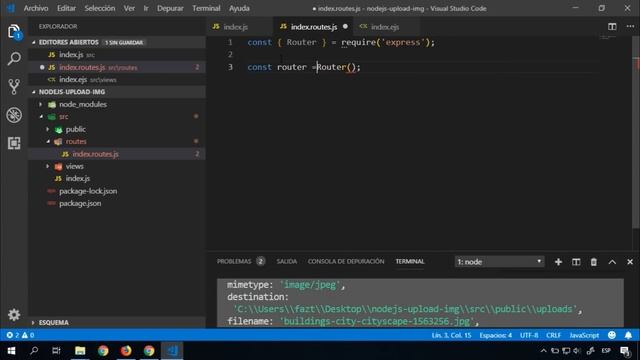Open the editor more actions menu

(630, 27)
